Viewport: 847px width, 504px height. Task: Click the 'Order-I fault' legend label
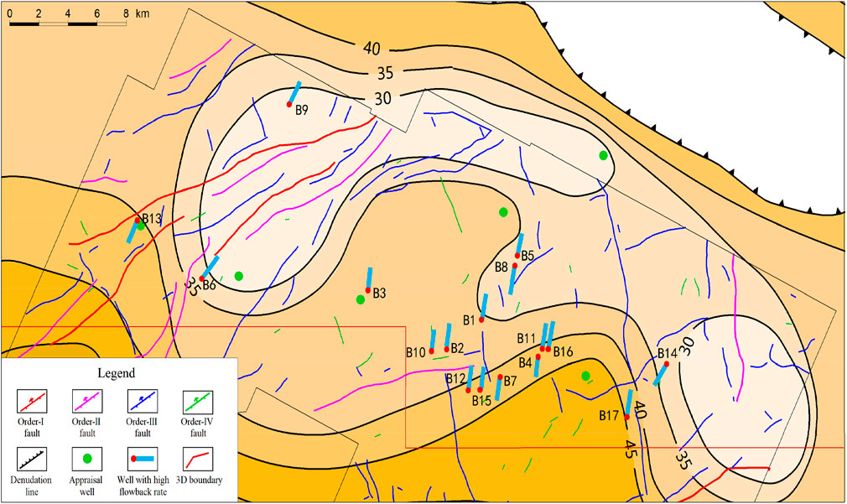[x=32, y=428]
